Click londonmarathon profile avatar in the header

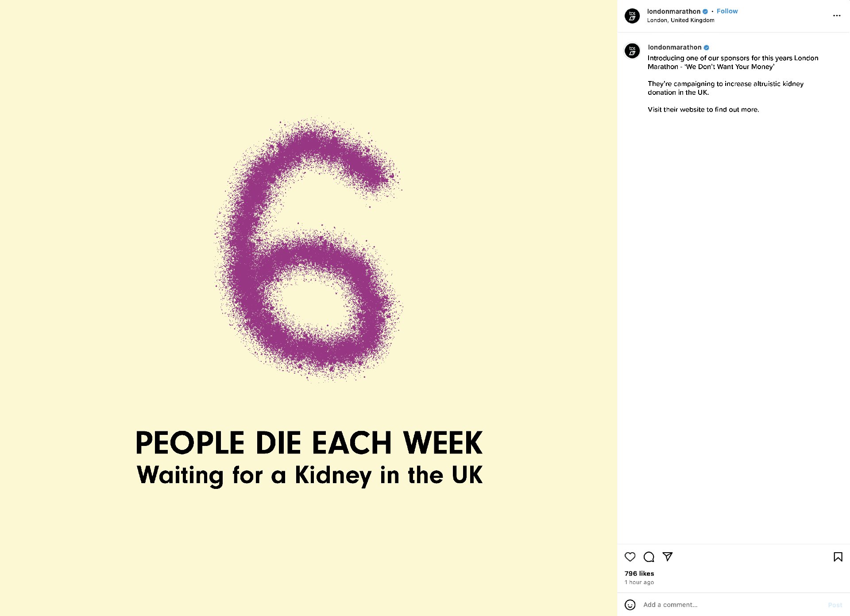632,15
